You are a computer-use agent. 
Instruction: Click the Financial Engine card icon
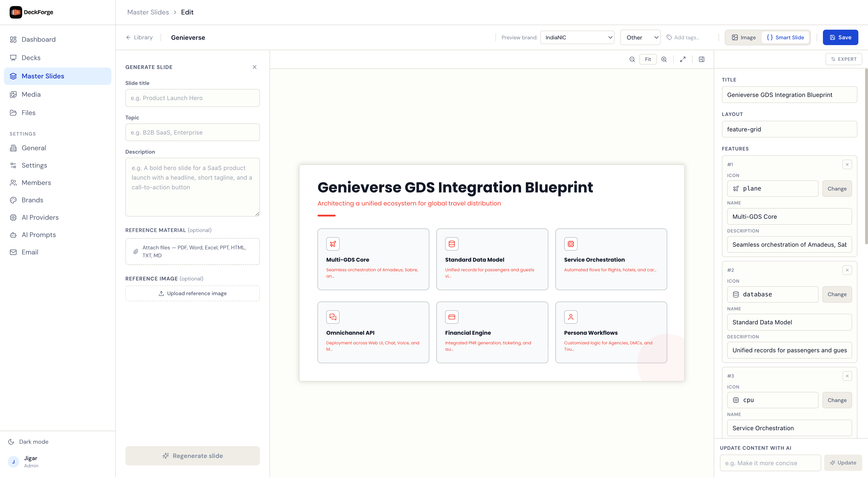tap(452, 317)
